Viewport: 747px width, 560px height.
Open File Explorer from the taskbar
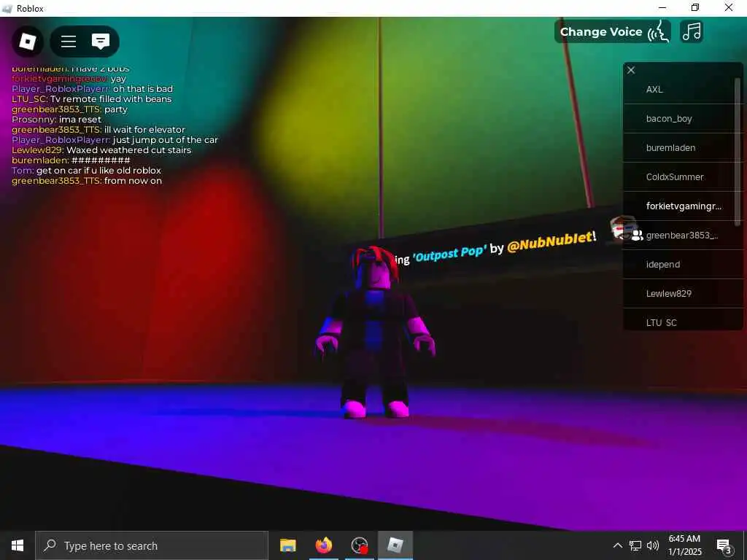tap(287, 545)
